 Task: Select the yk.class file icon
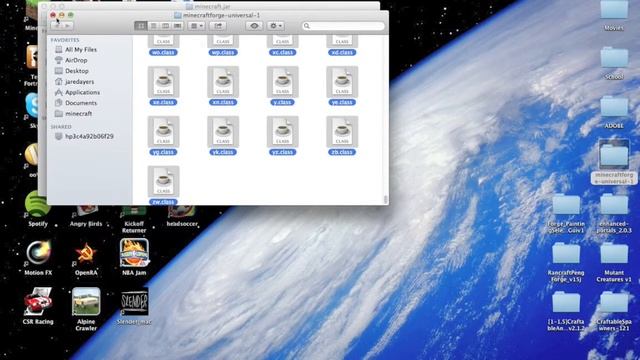click(x=223, y=131)
